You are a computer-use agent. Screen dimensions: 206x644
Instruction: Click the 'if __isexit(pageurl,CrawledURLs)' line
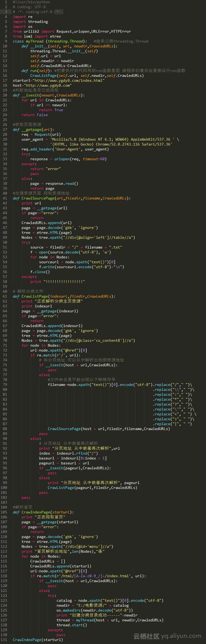(75, 468)
